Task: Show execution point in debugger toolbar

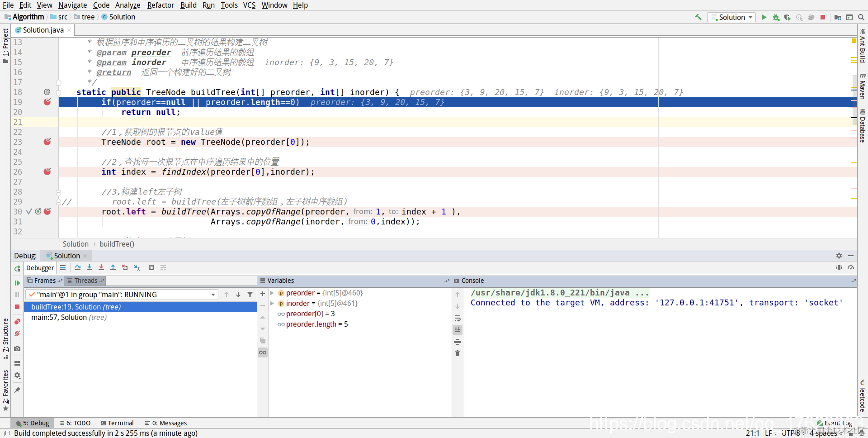Action: [x=63, y=267]
